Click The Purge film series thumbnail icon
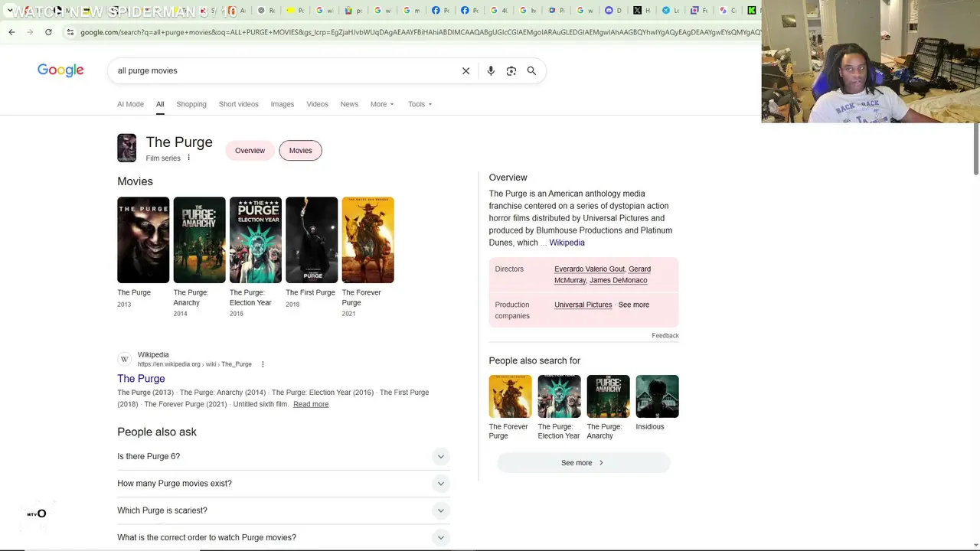980x551 pixels. pos(126,148)
